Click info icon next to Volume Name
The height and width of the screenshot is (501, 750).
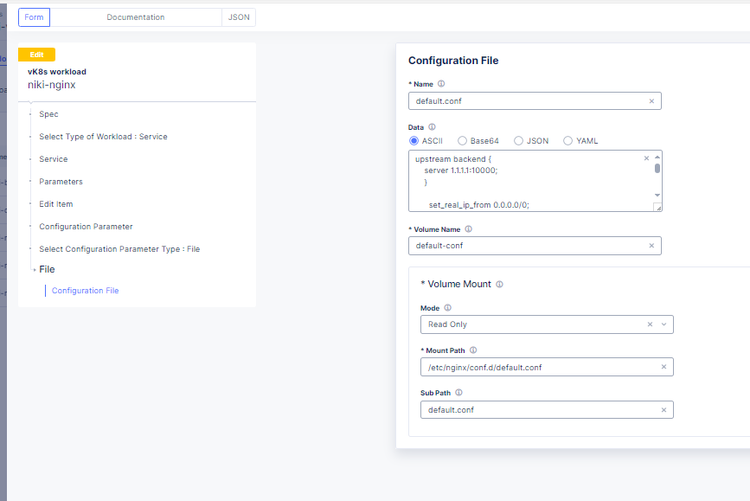click(x=468, y=229)
